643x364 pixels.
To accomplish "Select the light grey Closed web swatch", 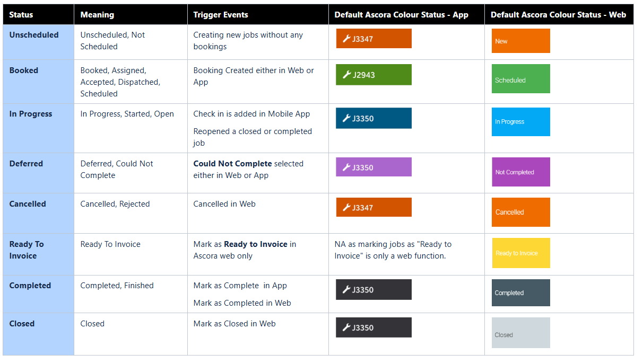I will click(x=520, y=333).
